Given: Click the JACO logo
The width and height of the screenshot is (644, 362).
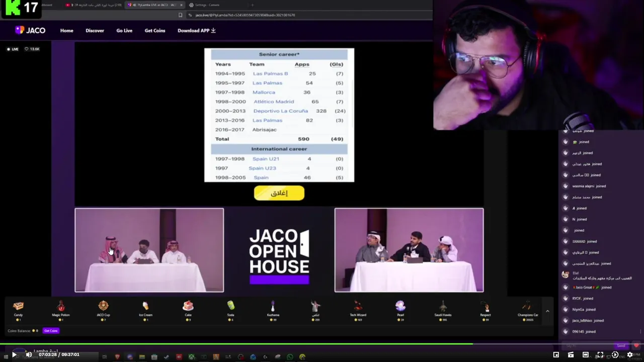Looking at the screenshot, I should tap(30, 30).
